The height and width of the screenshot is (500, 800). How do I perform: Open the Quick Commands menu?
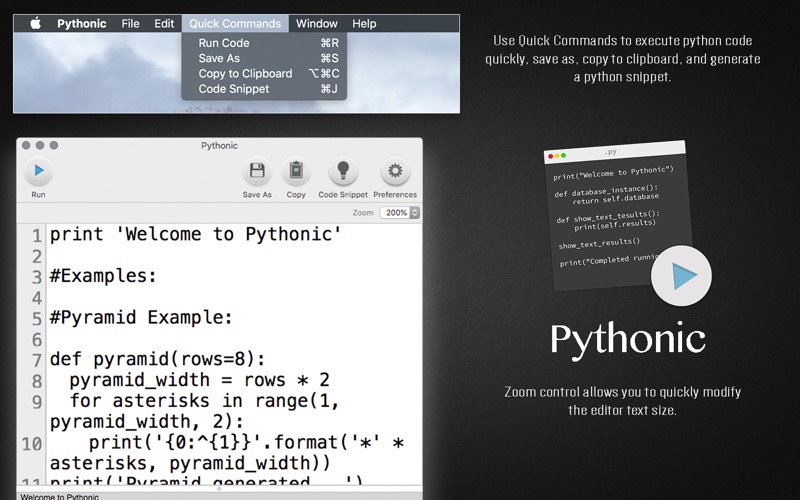[x=235, y=23]
